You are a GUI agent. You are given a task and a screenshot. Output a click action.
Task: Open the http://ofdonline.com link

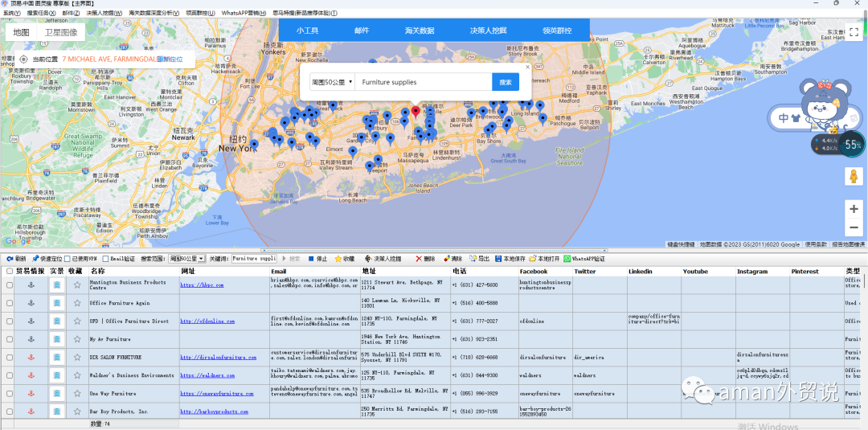coord(207,321)
